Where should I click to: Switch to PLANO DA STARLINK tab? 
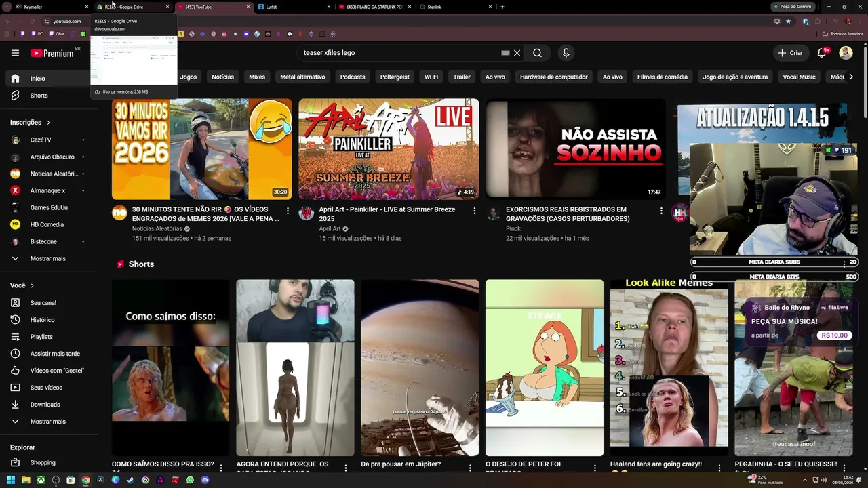point(374,7)
